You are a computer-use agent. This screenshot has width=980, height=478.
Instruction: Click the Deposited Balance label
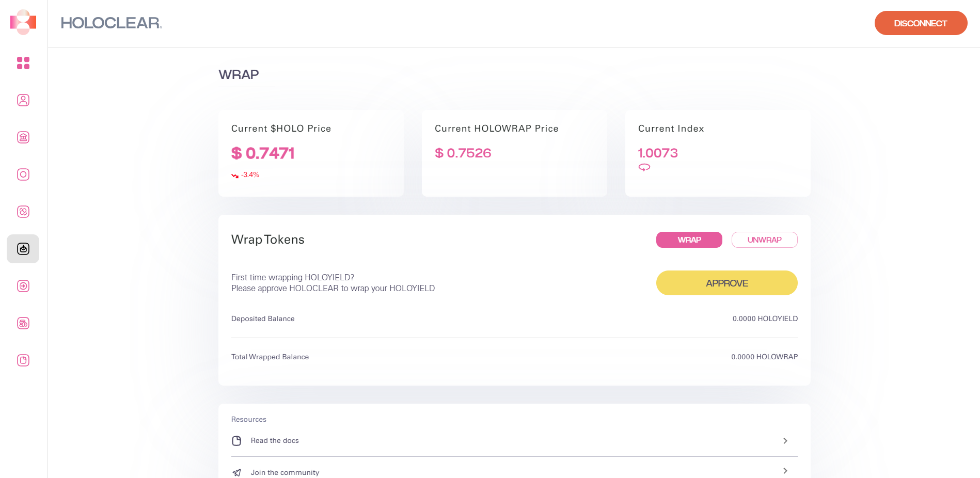263,318
